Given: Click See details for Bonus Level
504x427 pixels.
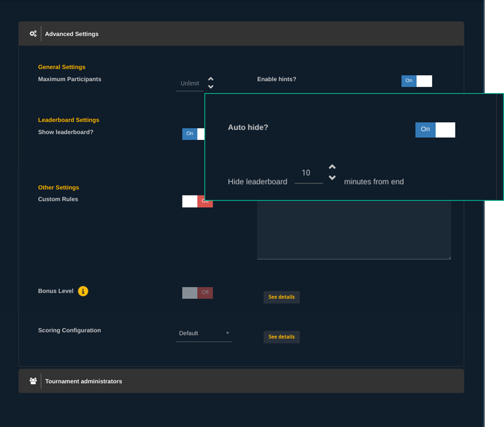Looking at the screenshot, I should [281, 297].
